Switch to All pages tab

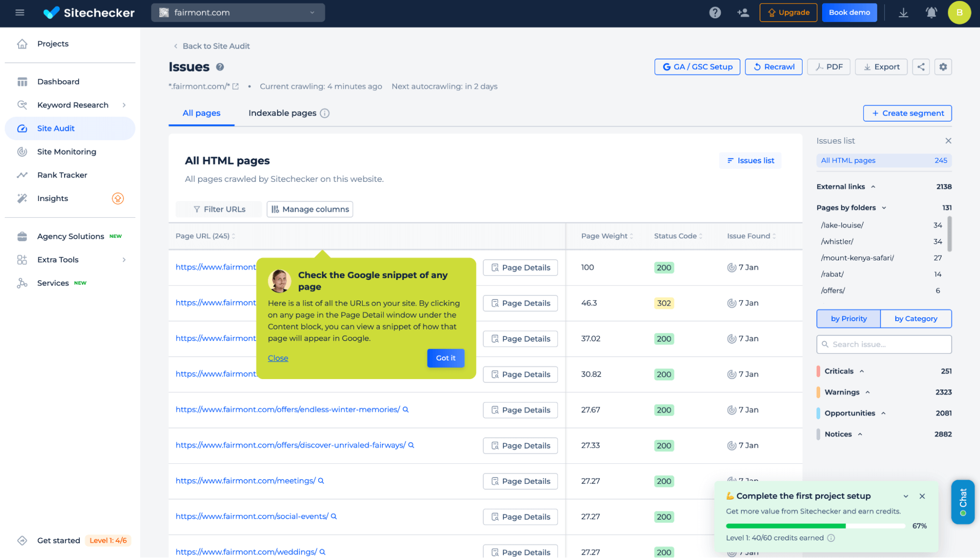pos(201,113)
